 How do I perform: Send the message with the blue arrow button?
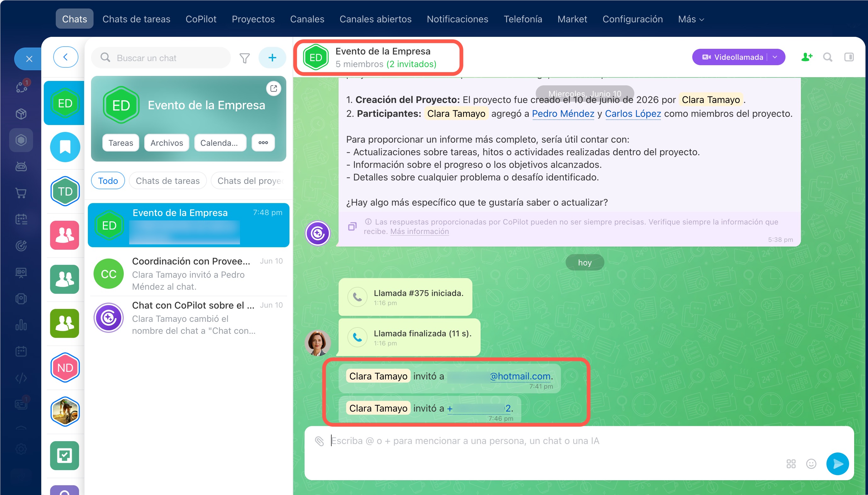click(837, 464)
